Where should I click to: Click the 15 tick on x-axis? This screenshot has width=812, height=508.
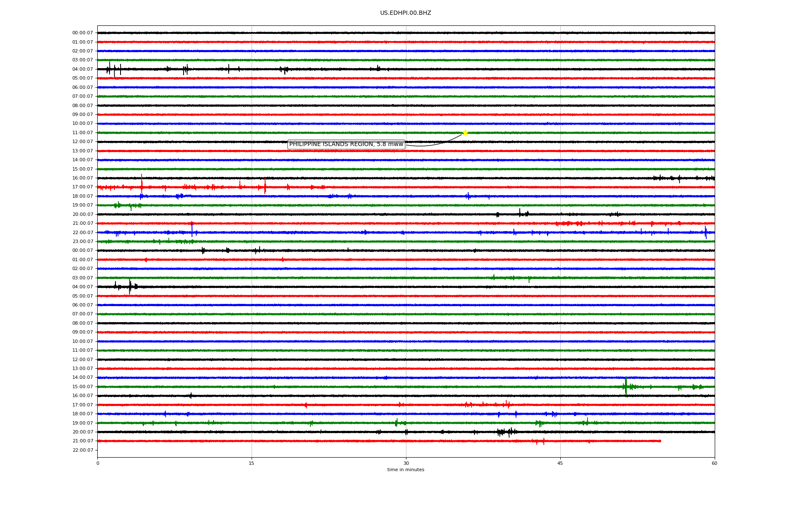pos(252,463)
